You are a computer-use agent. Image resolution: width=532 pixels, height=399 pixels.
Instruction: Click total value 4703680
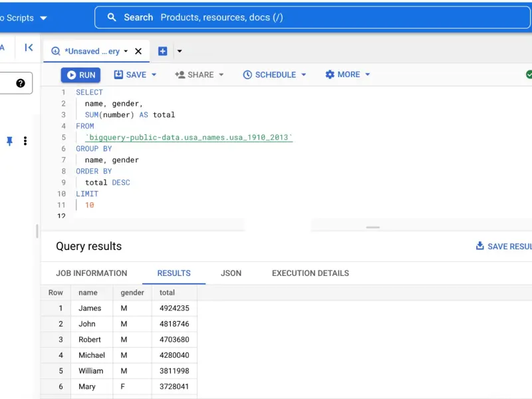click(x=174, y=339)
